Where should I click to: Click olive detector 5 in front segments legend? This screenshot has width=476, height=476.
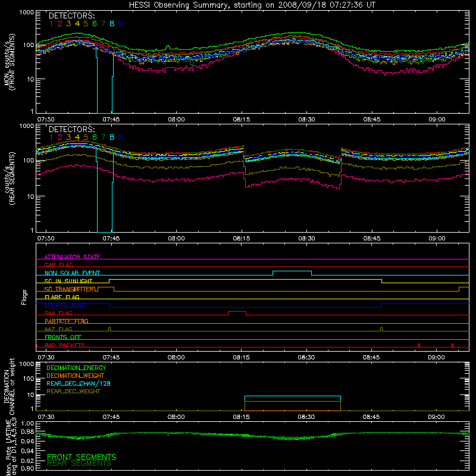click(x=86, y=24)
